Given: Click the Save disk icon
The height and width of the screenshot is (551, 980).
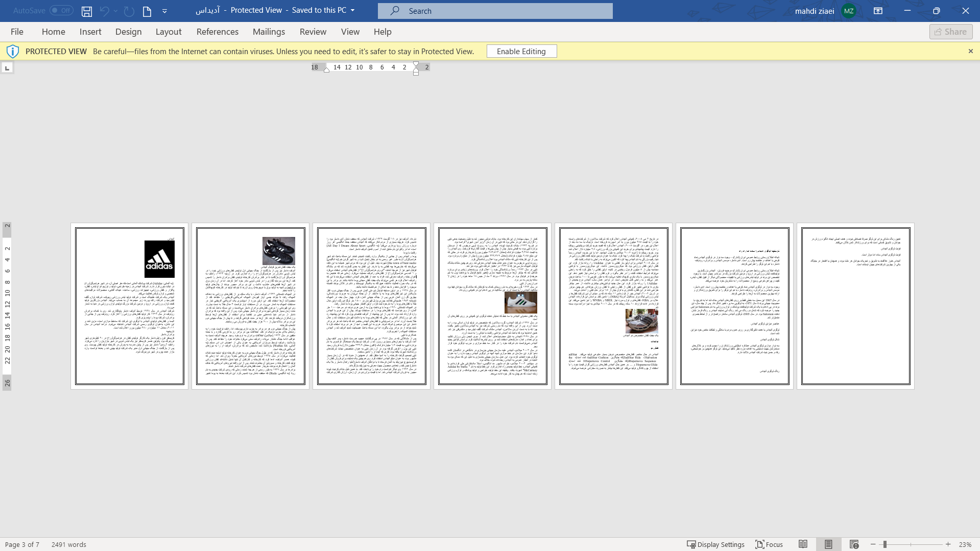Looking at the screenshot, I should click(87, 11).
